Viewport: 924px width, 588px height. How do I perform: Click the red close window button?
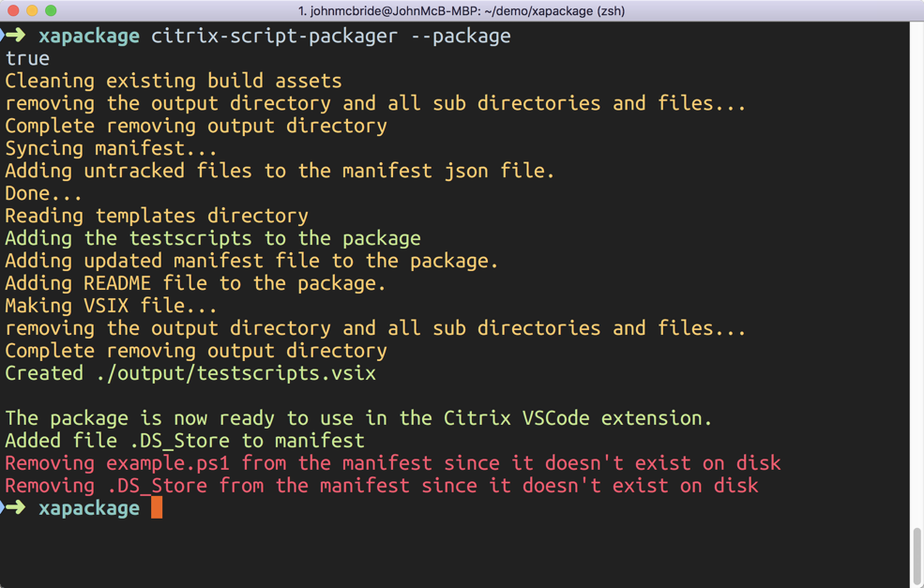(13, 10)
